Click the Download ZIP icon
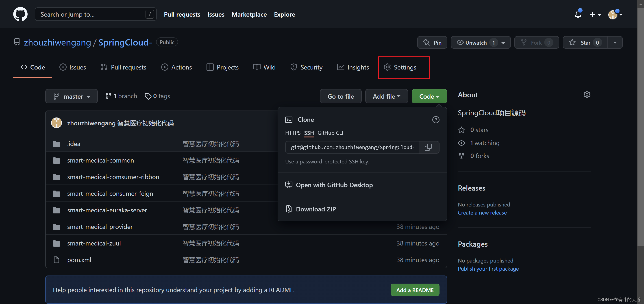The width and height of the screenshot is (644, 304). [x=289, y=209]
